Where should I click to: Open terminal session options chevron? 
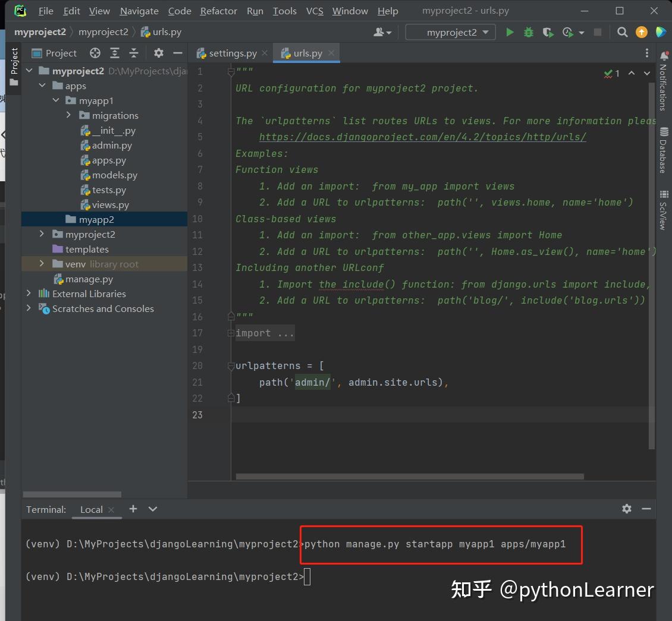point(153,509)
